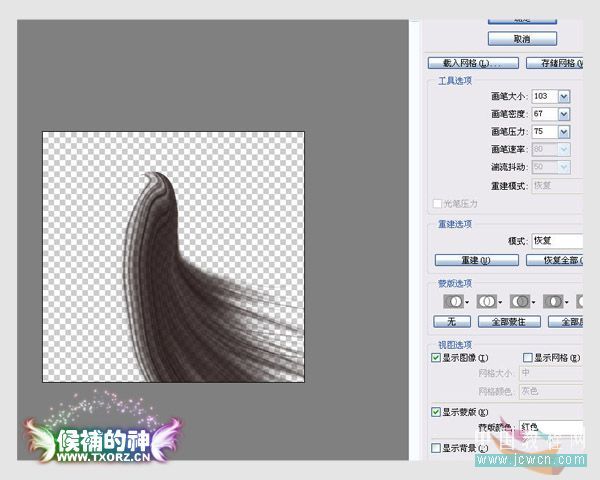Open the 重建模式 reconstruct mode dropdown
Image resolution: width=600 pixels, height=480 pixels.
point(557,186)
